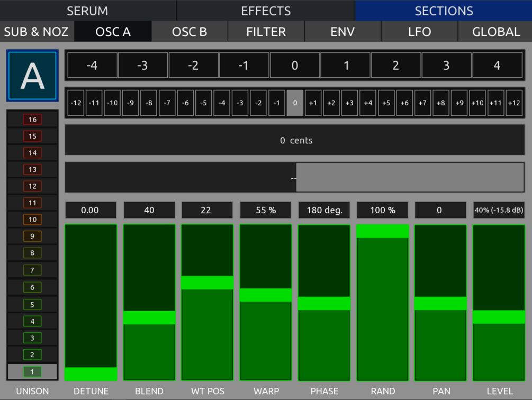Select unison voice 1
This screenshot has height=400, width=532.
32,371
